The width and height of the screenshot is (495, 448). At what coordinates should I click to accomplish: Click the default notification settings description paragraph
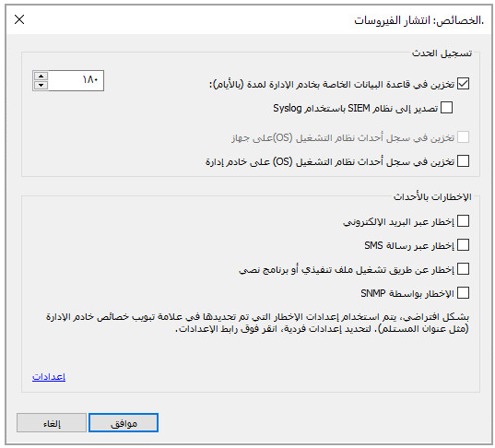pos(257,323)
